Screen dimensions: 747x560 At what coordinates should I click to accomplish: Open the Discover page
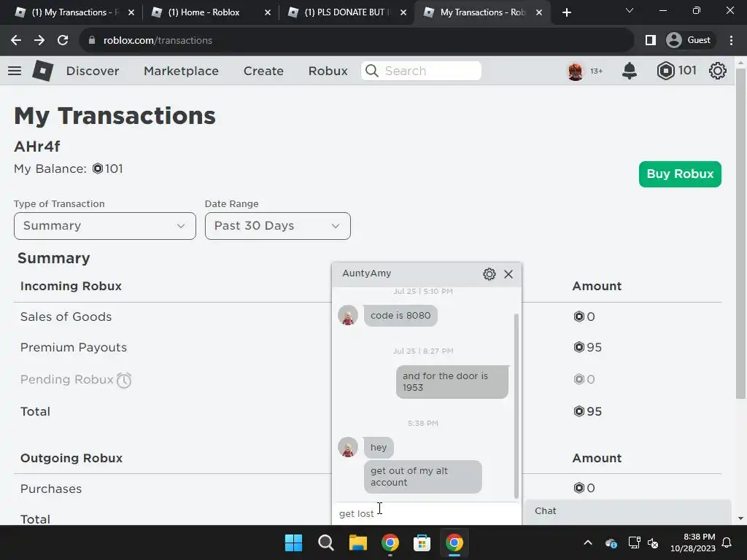[93, 71]
